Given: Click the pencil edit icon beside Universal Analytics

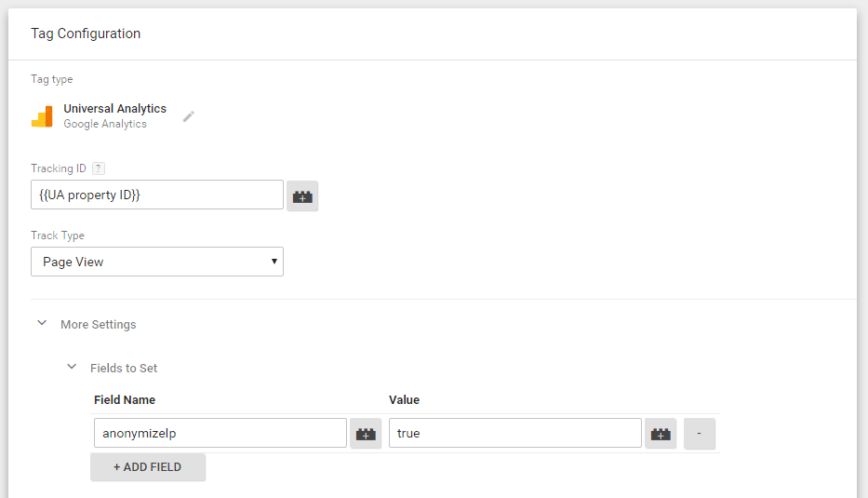Looking at the screenshot, I should (x=189, y=116).
